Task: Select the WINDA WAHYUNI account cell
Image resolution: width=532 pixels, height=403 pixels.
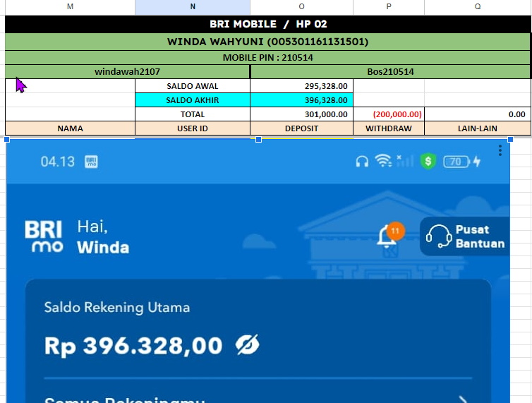Action: pos(268,42)
